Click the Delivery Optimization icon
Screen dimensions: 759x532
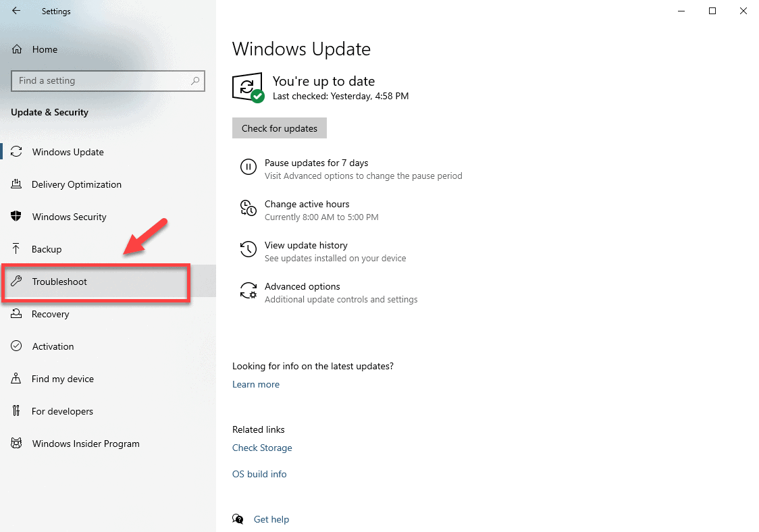pyautogui.click(x=16, y=184)
